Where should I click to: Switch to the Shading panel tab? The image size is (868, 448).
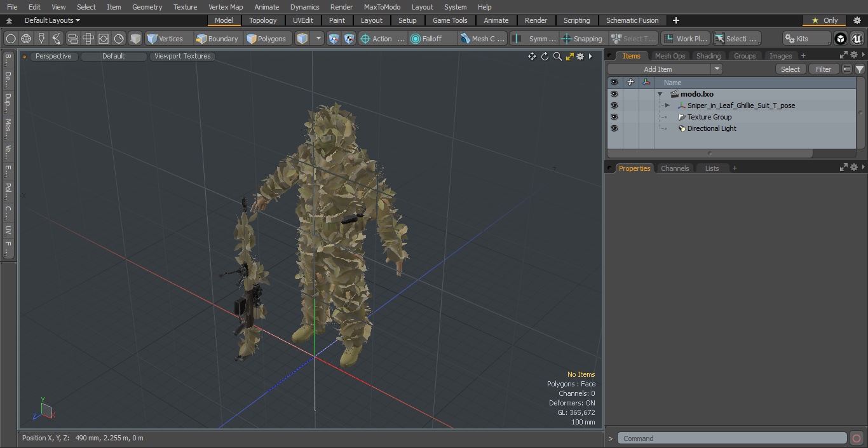click(708, 56)
